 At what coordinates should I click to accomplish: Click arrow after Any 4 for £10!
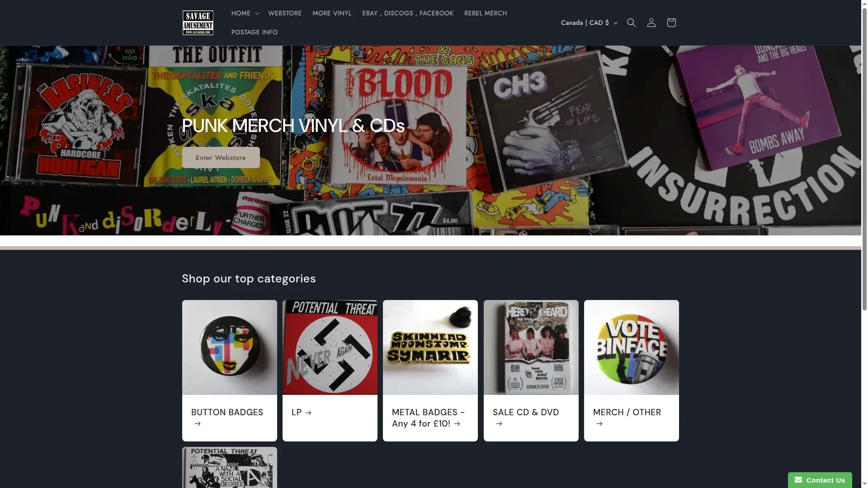pos(457,424)
